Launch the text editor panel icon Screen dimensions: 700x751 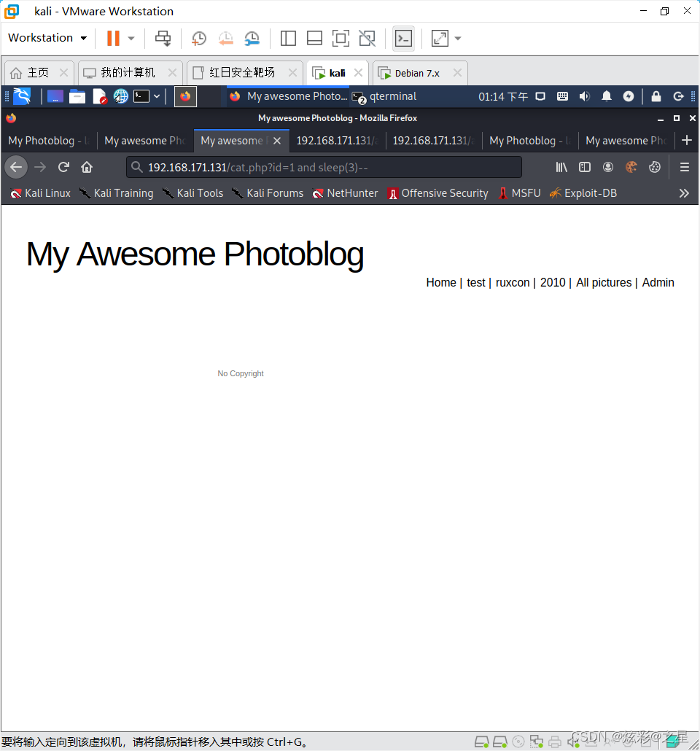[x=99, y=96]
